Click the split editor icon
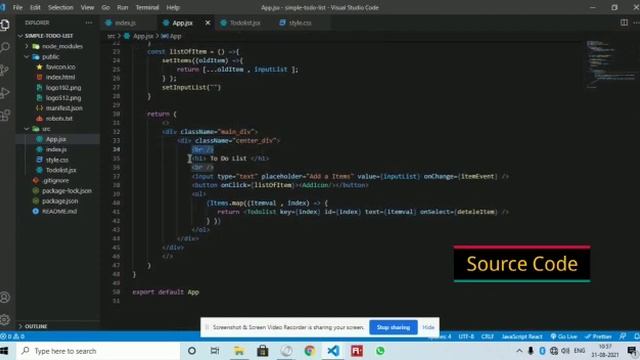 624,22
